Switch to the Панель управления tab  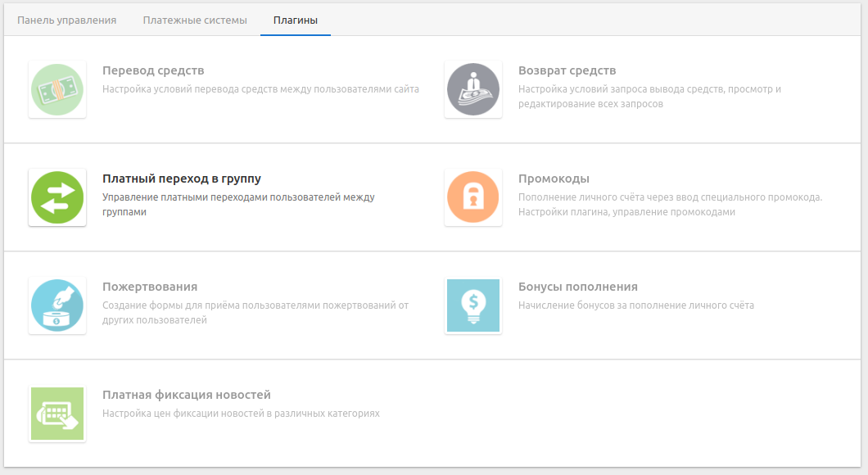coord(67,20)
